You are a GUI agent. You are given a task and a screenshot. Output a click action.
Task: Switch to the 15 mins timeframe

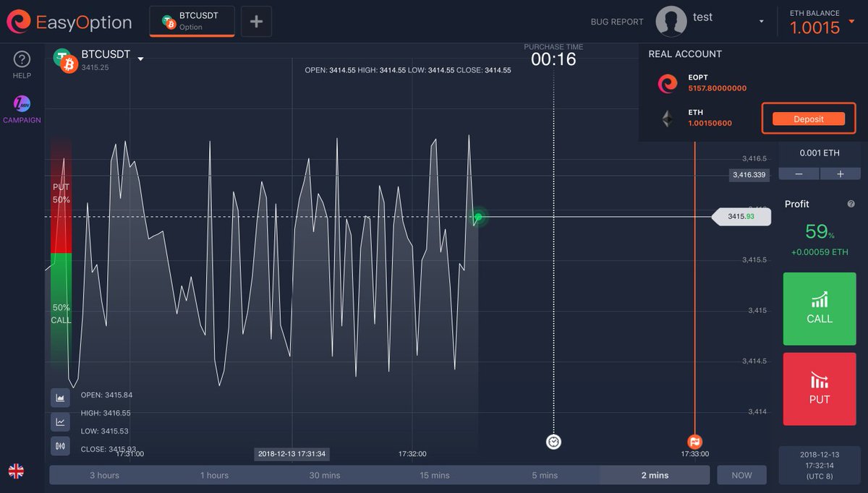pyautogui.click(x=435, y=475)
